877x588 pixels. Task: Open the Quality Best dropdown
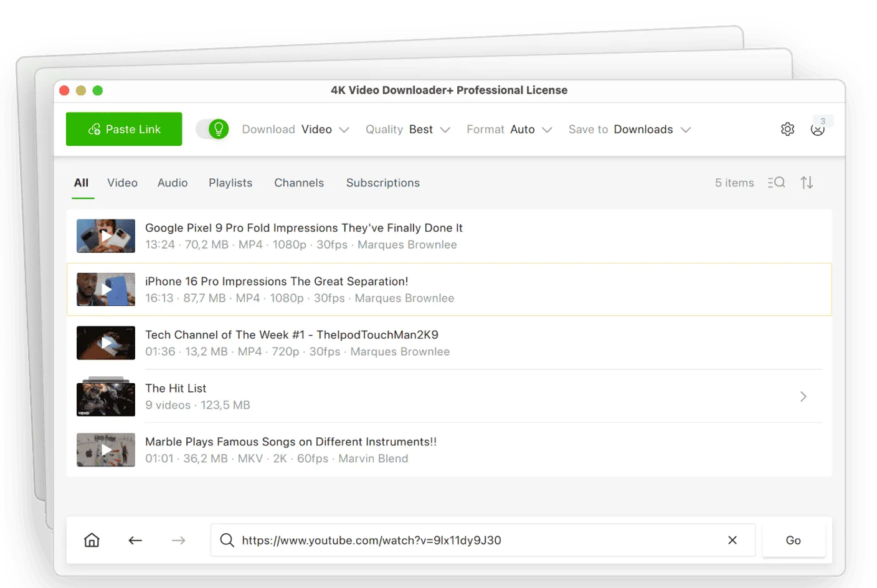click(408, 130)
